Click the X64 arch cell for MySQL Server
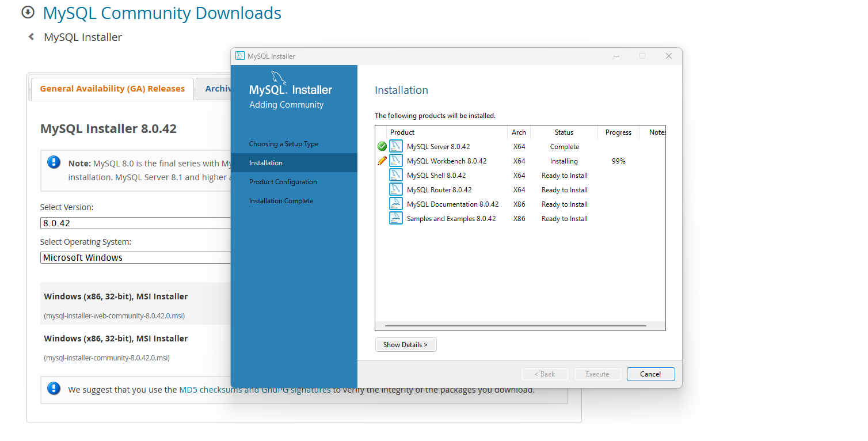868x441 pixels. click(x=519, y=147)
